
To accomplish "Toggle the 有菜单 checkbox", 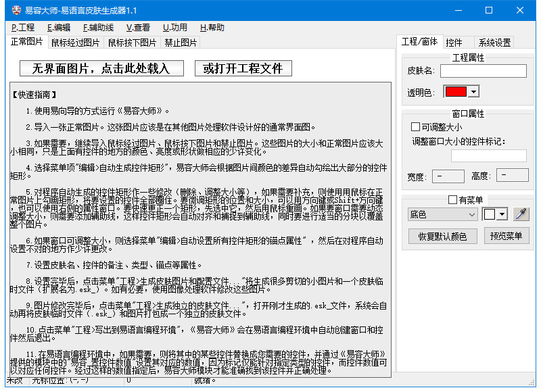I will coord(452,199).
